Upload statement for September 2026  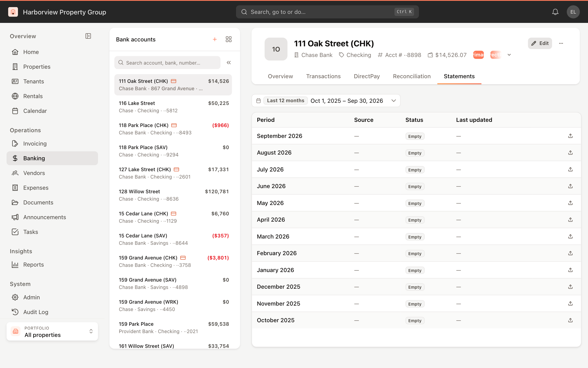[570, 136]
